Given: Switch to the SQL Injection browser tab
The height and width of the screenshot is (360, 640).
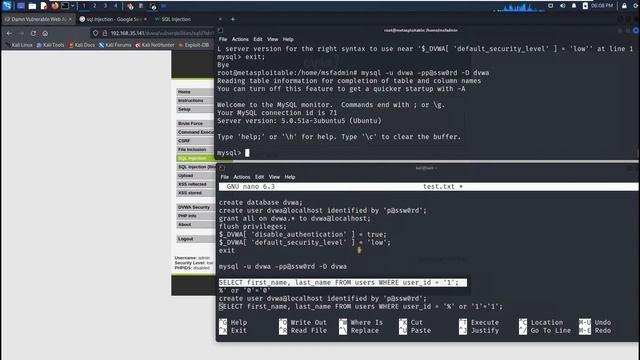Looking at the screenshot, I should click(x=176, y=19).
